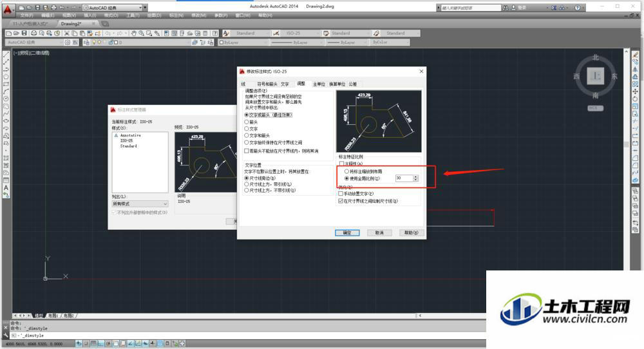Check suppress arrows if they don't fit
Screen dimensions: 644x349
[247, 151]
